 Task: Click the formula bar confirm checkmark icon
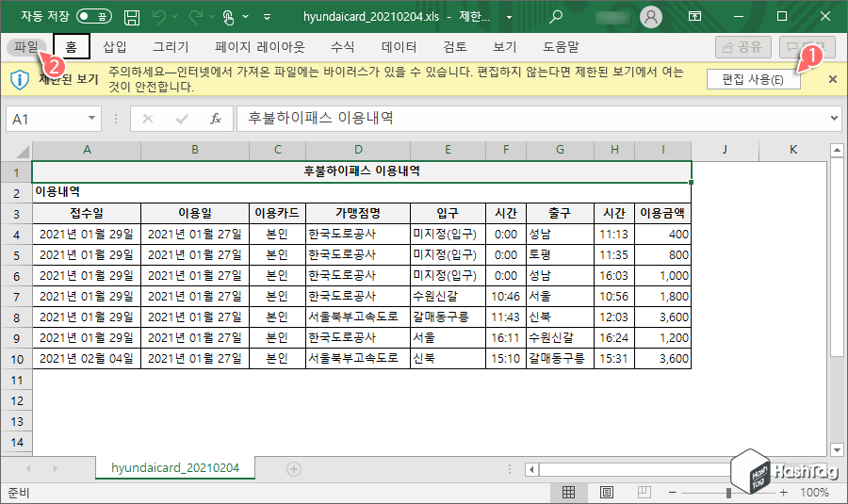(182, 119)
